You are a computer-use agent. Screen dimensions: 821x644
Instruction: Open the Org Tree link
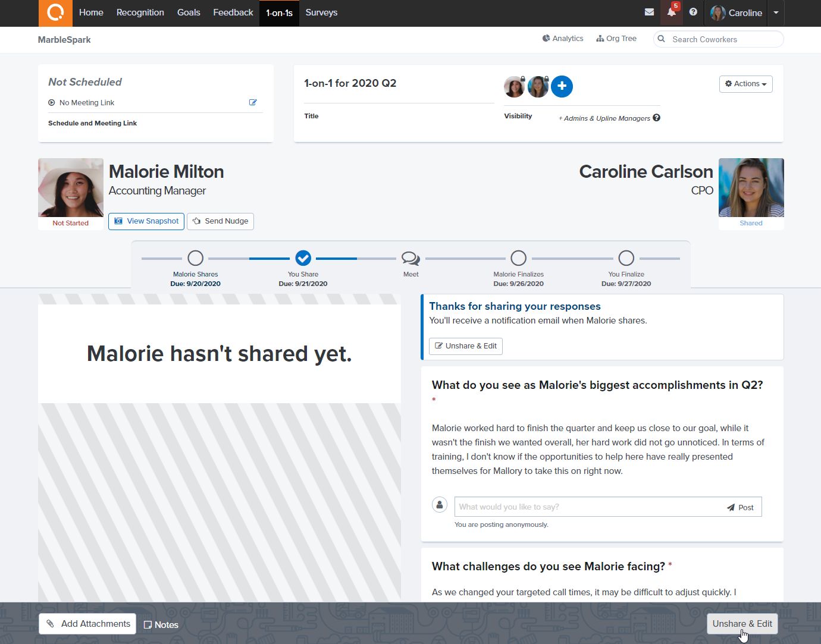tap(616, 39)
